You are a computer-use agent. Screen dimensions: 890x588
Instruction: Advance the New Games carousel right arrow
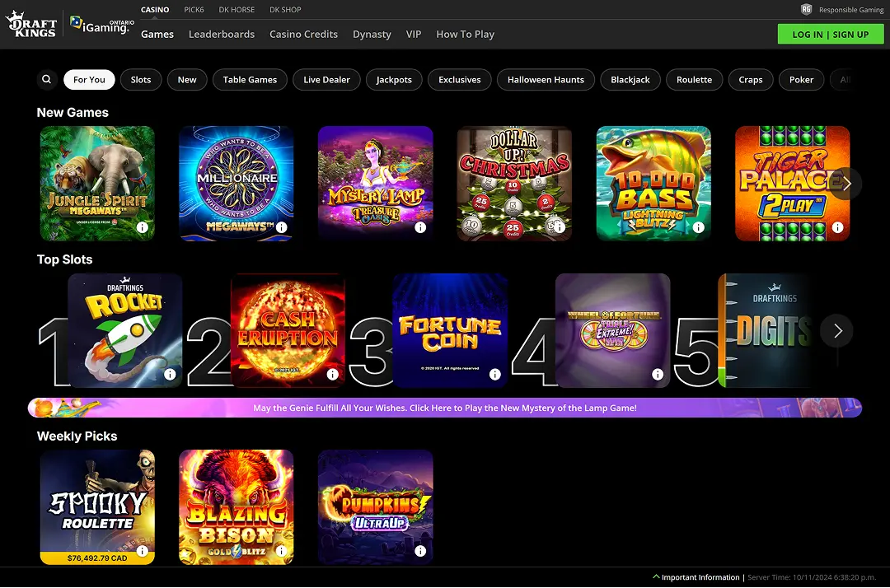845,183
